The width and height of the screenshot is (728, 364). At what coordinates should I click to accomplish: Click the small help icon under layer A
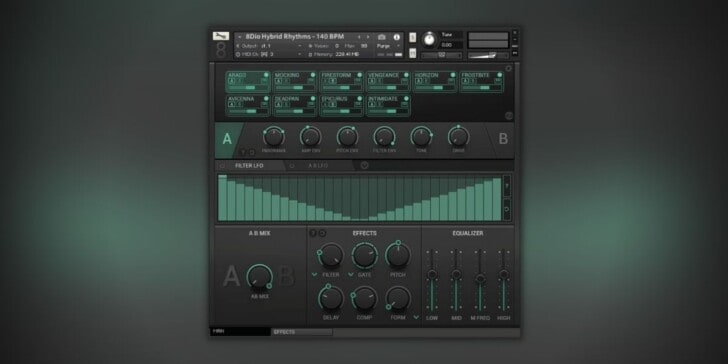243,152
